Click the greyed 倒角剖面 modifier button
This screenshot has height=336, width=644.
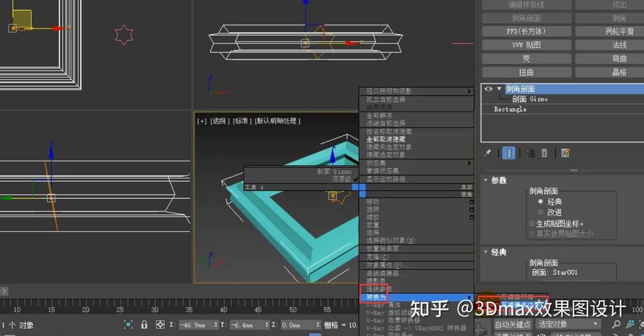tap(526, 18)
